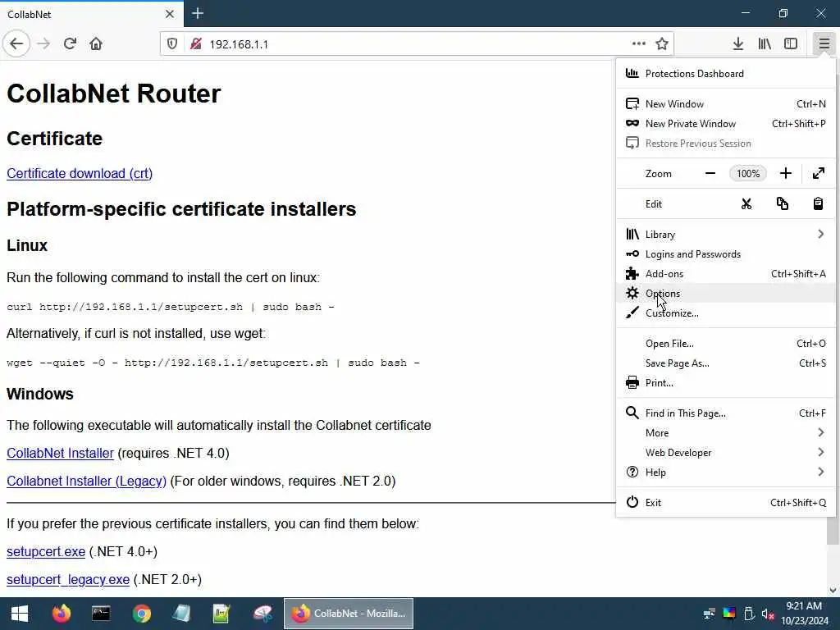840x630 pixels.
Task: Click the muted volume tray icon
Action: click(768, 614)
